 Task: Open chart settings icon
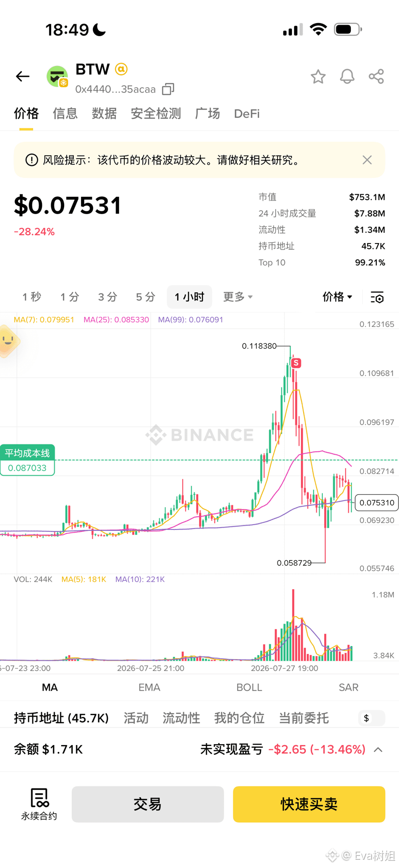(x=377, y=298)
